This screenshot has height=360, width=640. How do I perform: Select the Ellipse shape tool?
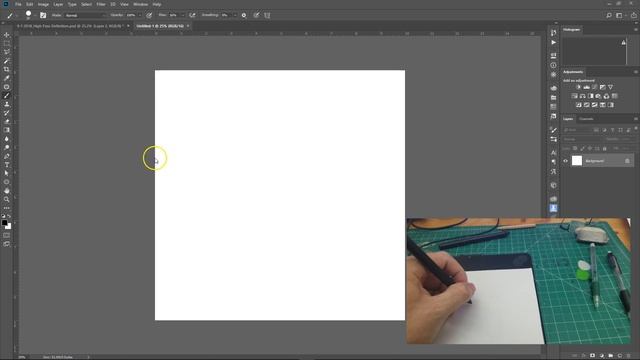(x=7, y=182)
